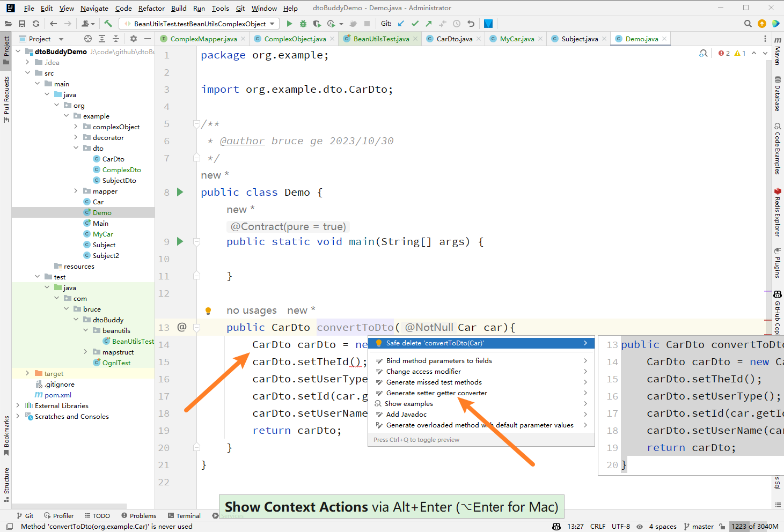The image size is (784, 532).
Task: Run the selected configuration with green play
Action: [289, 24]
